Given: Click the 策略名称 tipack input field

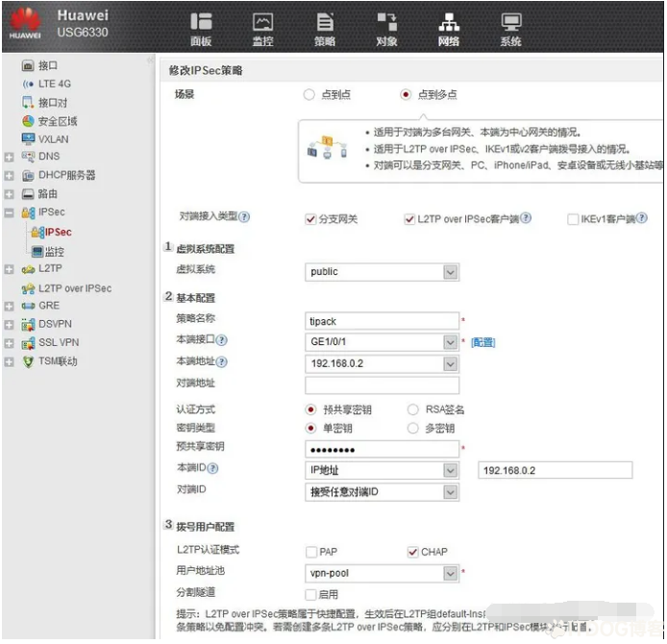Looking at the screenshot, I should [382, 321].
